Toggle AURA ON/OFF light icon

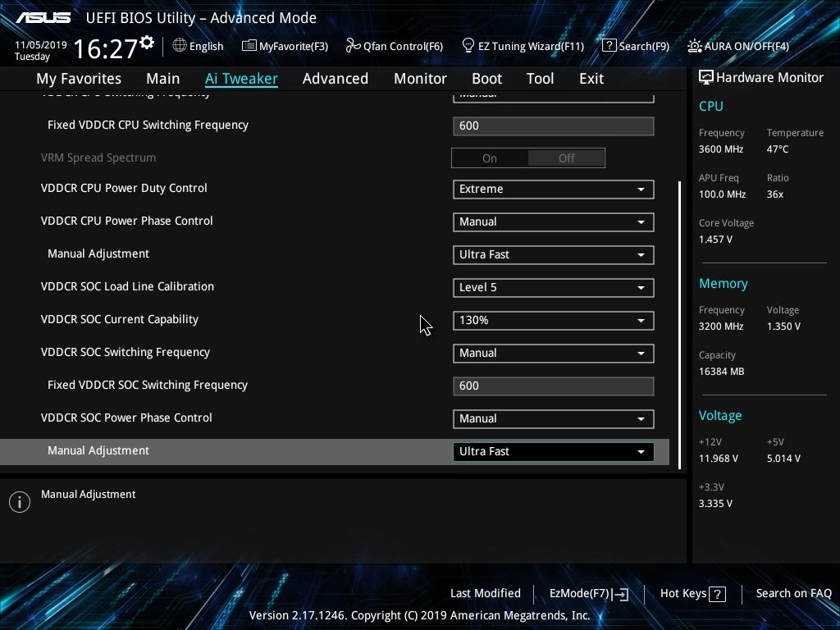tap(694, 46)
